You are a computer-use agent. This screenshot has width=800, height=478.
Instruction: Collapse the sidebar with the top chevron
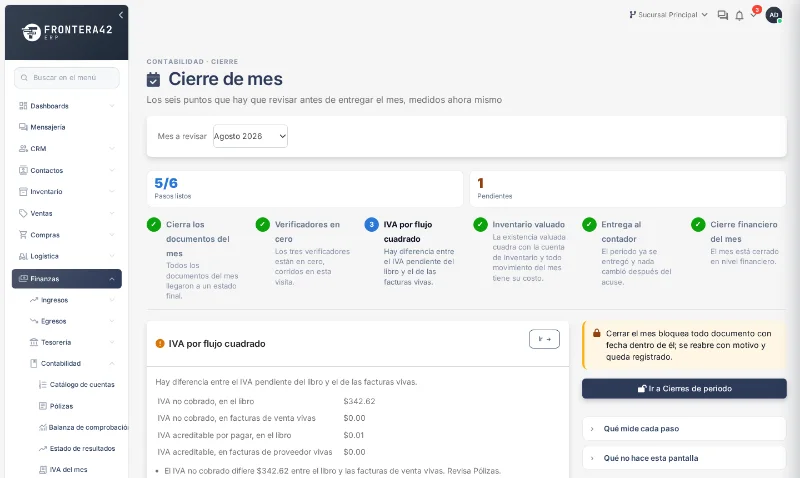click(x=121, y=15)
